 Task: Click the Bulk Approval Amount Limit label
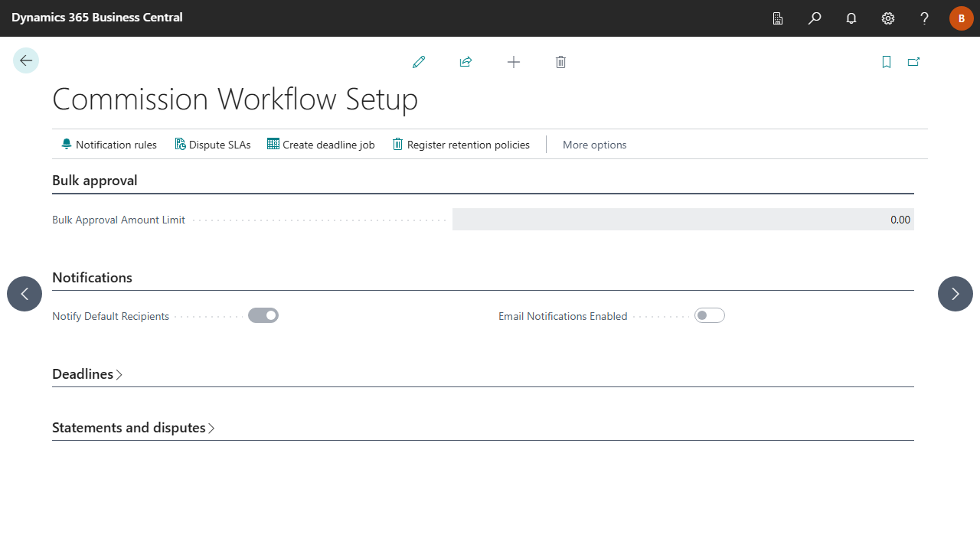pyautogui.click(x=119, y=220)
